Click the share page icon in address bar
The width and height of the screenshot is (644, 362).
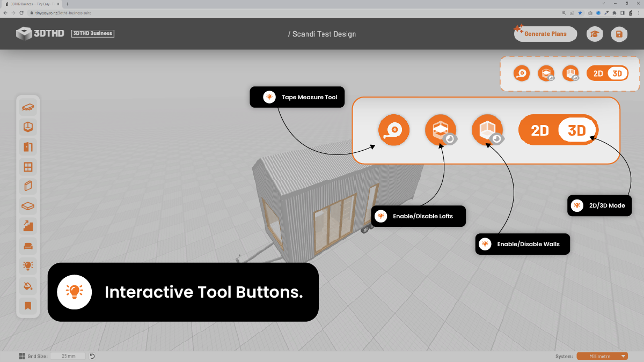[x=572, y=12]
